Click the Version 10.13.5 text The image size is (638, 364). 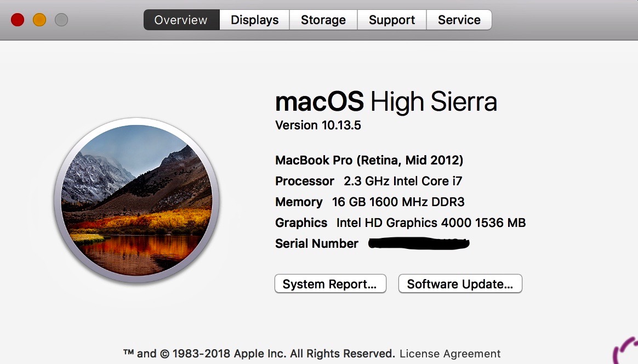pyautogui.click(x=318, y=125)
